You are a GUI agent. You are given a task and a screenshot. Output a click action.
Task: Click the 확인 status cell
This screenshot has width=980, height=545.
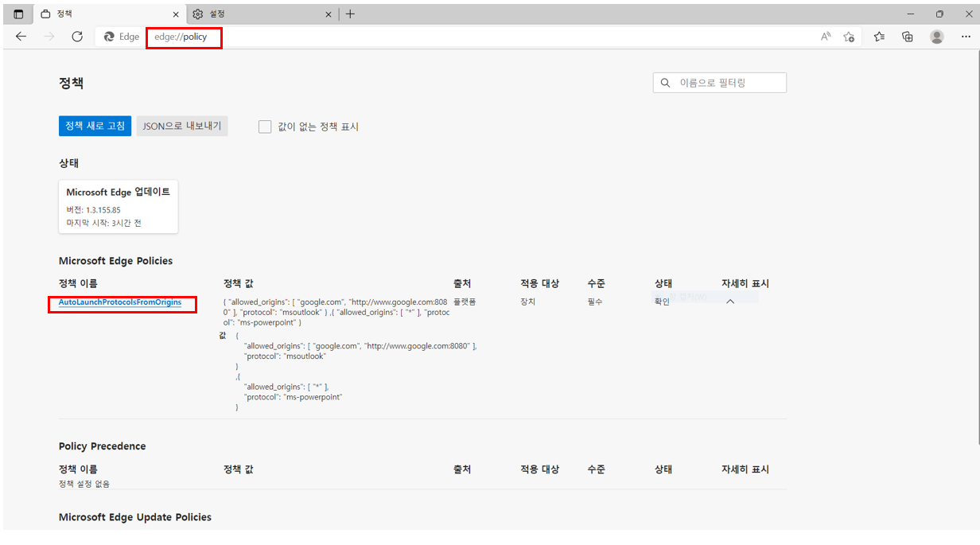[x=662, y=302]
